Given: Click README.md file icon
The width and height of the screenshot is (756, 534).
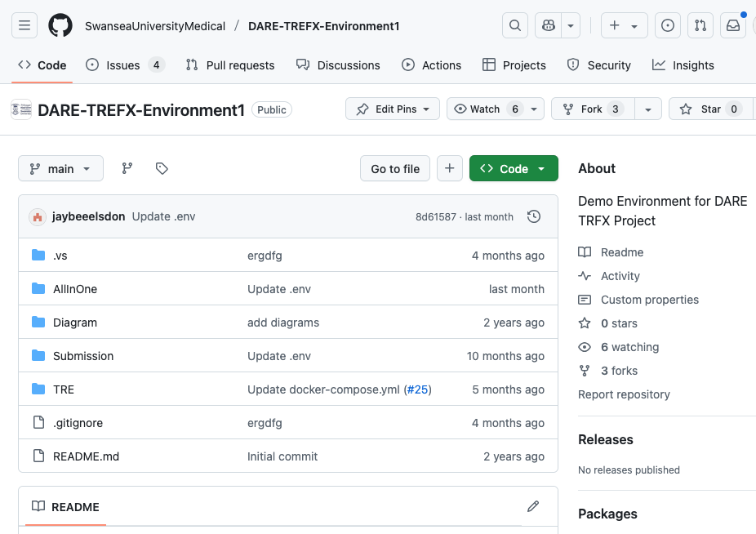Looking at the screenshot, I should (x=38, y=456).
